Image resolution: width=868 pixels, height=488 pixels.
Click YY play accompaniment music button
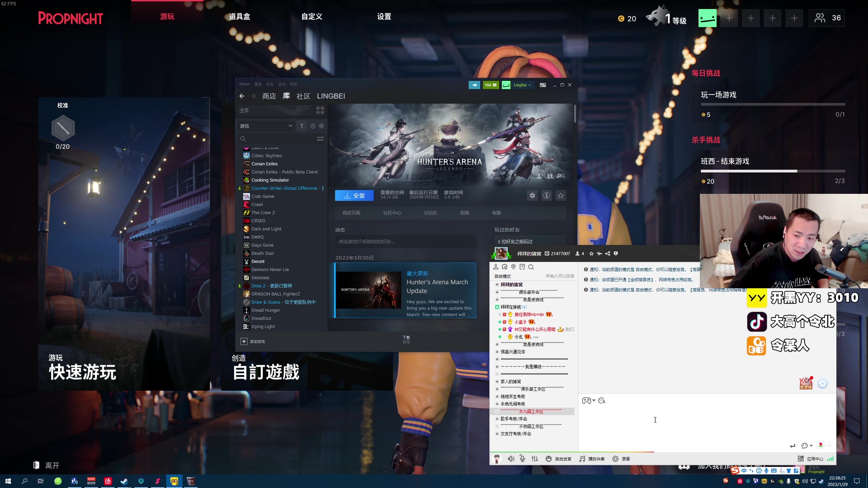click(x=592, y=459)
